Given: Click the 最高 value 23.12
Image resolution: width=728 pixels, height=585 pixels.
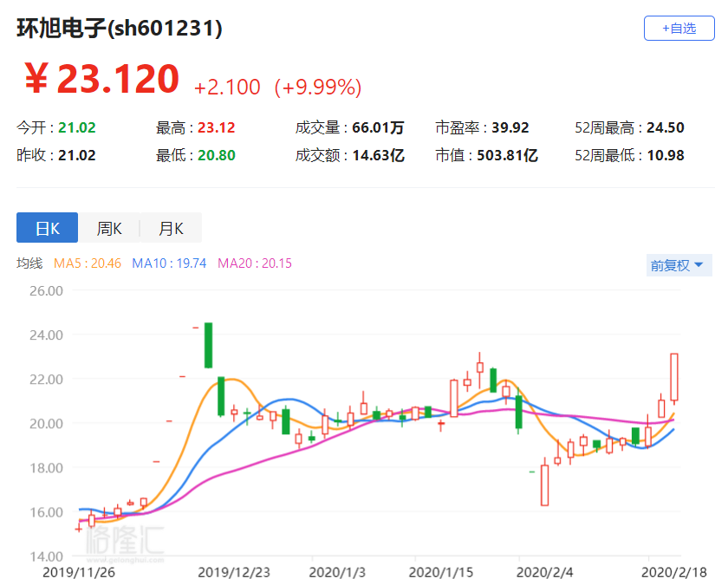Looking at the screenshot, I should coord(217,127).
